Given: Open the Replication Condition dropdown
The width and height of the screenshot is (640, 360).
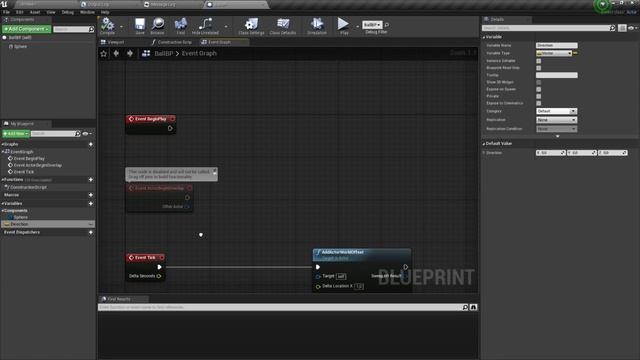Looking at the screenshot, I should [556, 129].
